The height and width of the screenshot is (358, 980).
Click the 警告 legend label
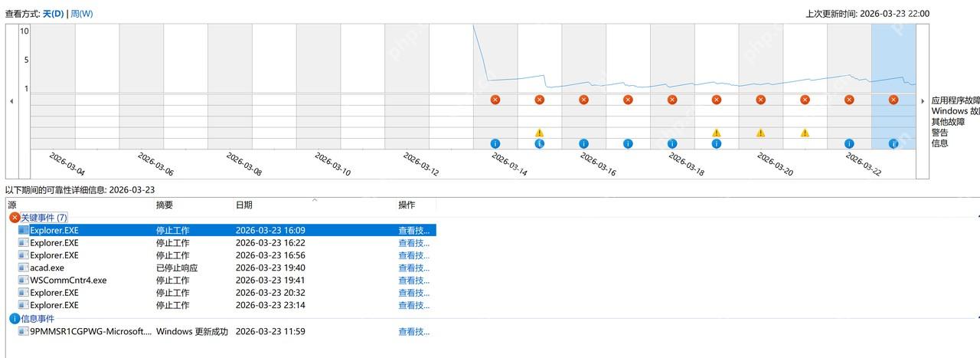(939, 133)
